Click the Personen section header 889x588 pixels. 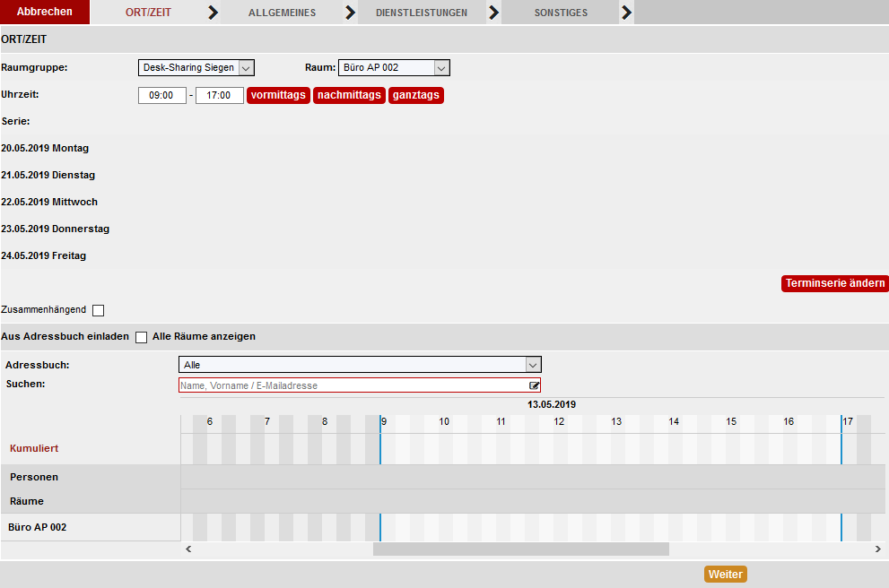tap(34, 477)
